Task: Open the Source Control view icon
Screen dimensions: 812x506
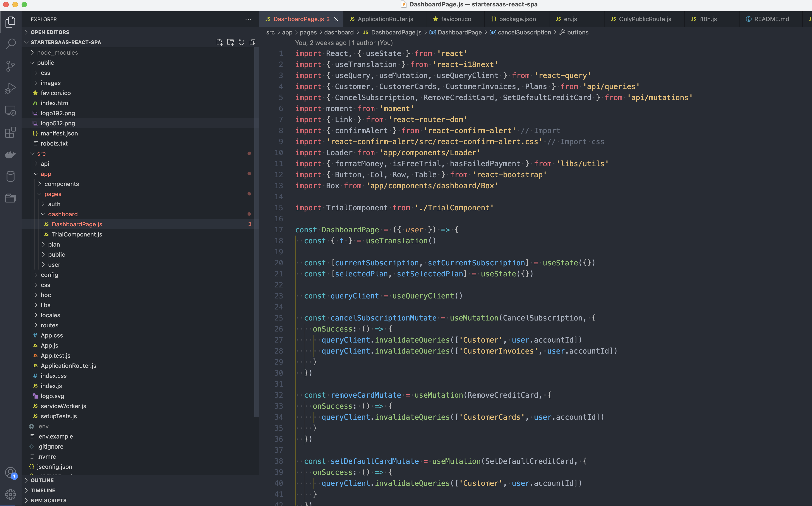Action: click(10, 66)
